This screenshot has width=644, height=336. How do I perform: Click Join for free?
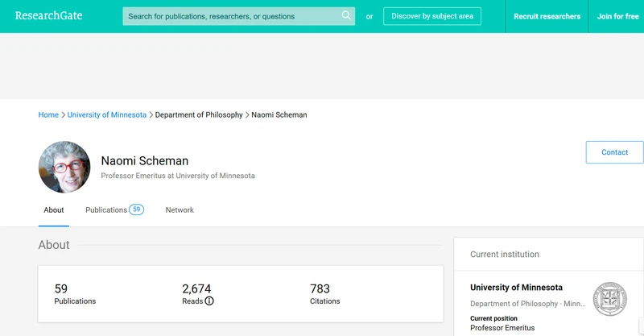tap(617, 16)
